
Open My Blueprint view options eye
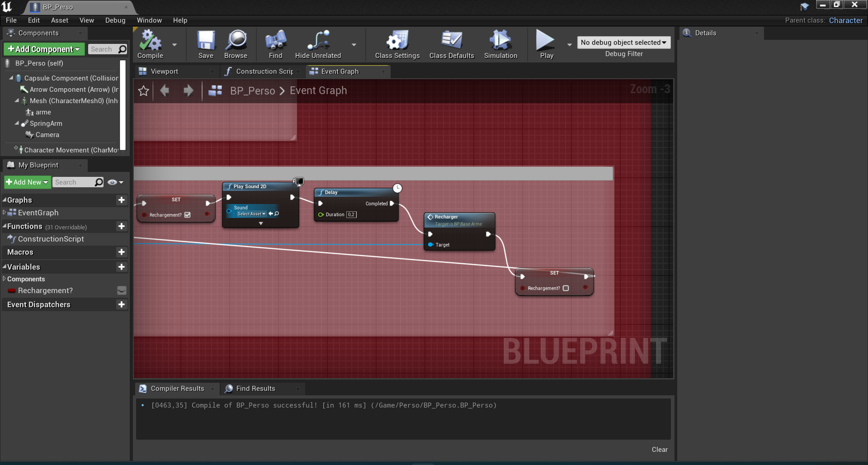[x=115, y=182]
